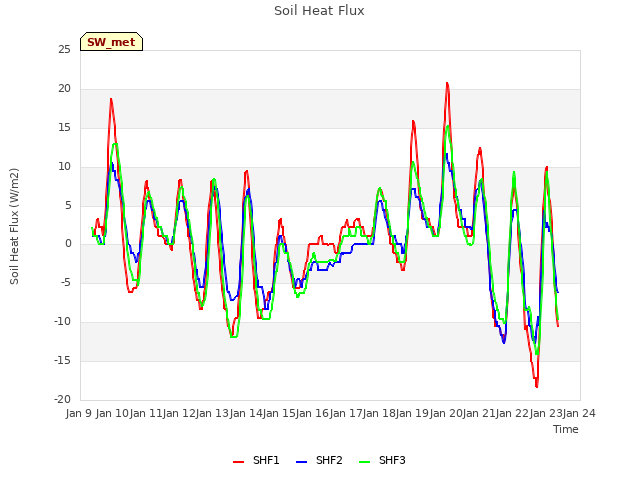Click the SW_met annotation label

click(111, 42)
